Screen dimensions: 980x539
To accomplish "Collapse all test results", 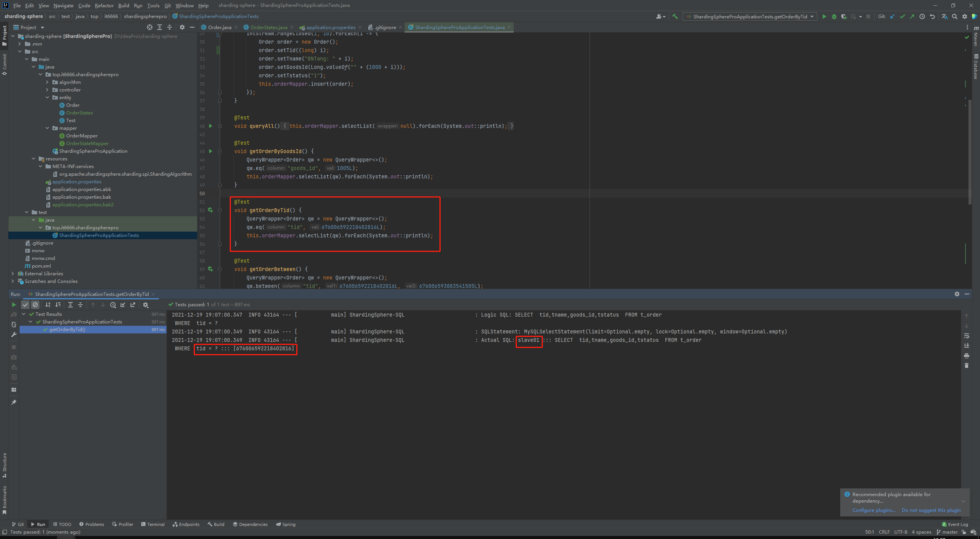I will (80, 305).
